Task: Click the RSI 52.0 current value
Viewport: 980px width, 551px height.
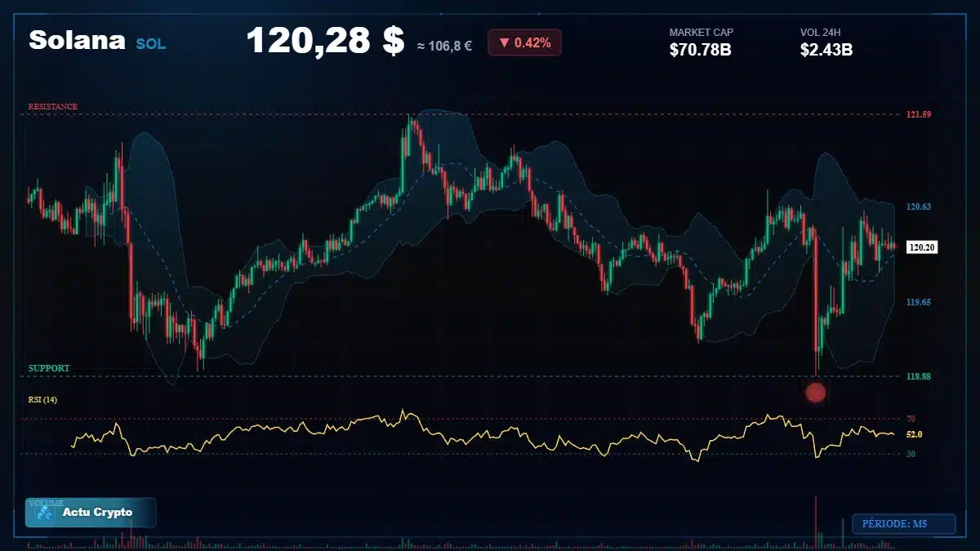Action: pos(915,434)
